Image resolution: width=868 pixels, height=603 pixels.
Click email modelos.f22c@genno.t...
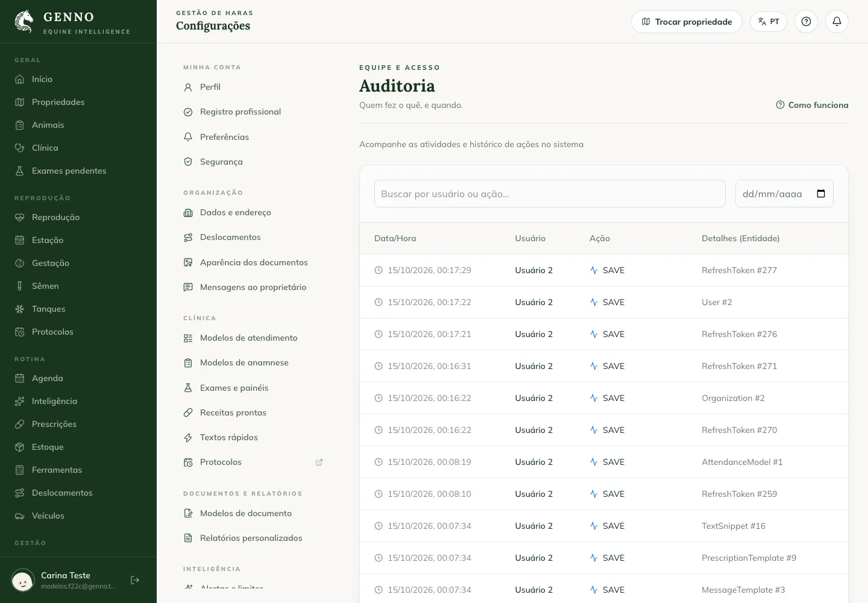pos(78,586)
